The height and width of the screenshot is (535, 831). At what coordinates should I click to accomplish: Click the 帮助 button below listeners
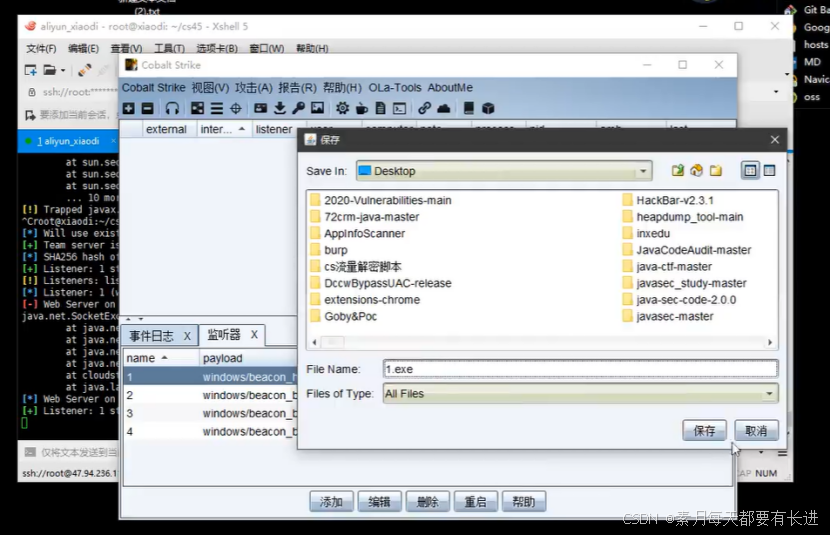tap(524, 502)
